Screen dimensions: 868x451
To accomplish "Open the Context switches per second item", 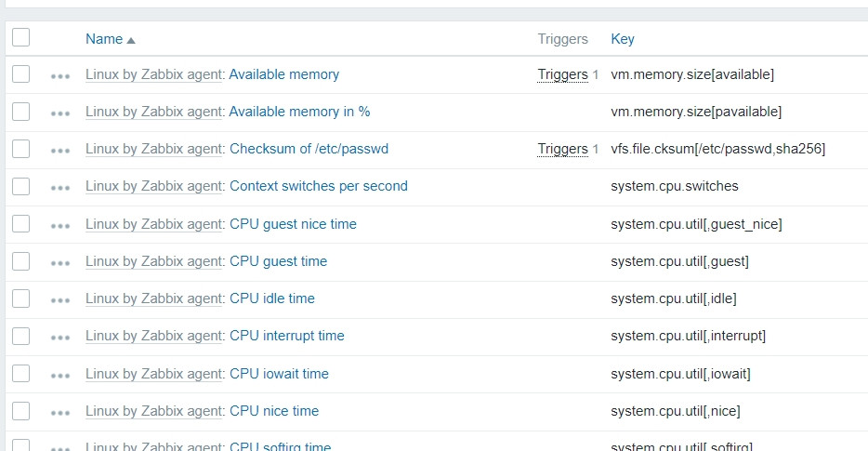I will coord(319,186).
